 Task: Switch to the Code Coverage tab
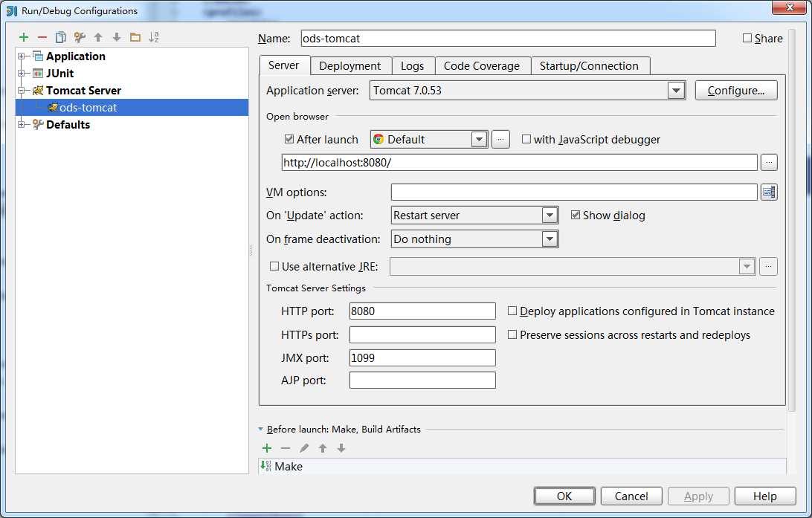(482, 66)
